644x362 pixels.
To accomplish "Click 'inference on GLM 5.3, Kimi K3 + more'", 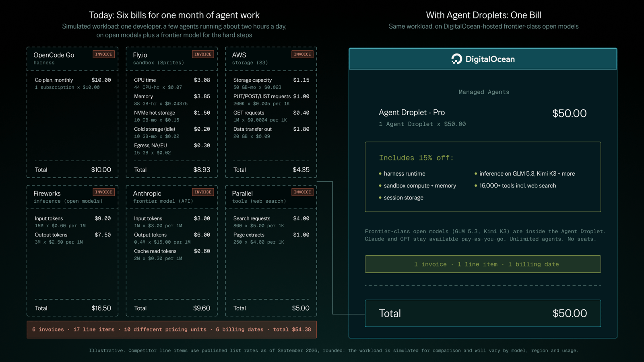I will pyautogui.click(x=525, y=174).
